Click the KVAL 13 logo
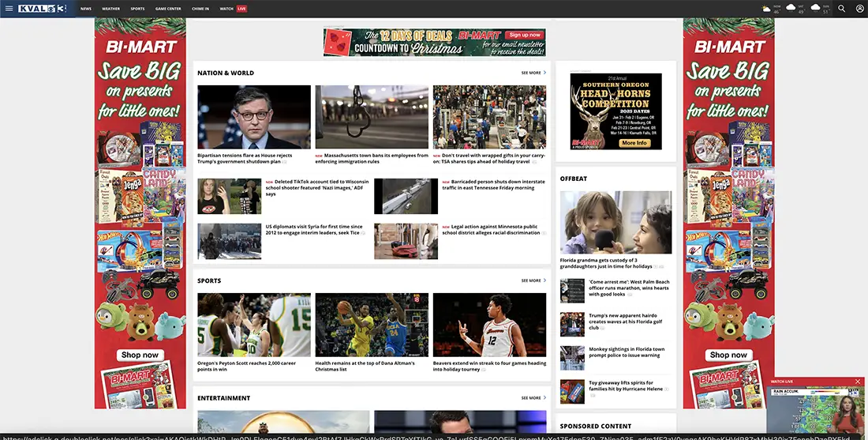Image resolution: width=868 pixels, height=440 pixels. click(x=42, y=9)
